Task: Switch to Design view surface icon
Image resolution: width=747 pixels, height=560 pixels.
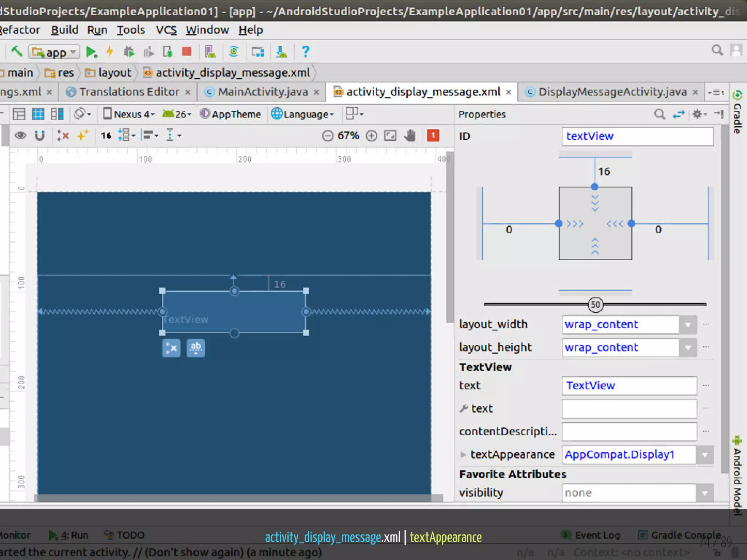Action: coord(19,114)
